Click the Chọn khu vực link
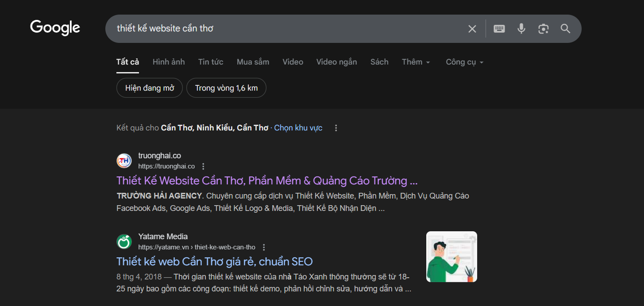 pos(298,128)
